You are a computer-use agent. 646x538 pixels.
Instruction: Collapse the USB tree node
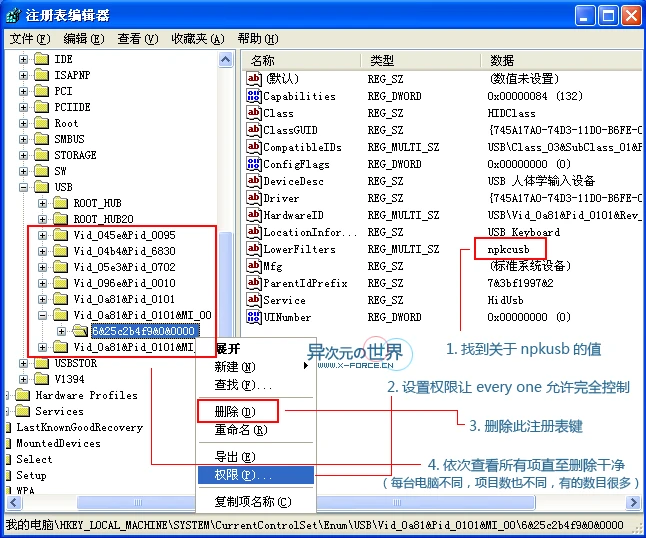23,187
